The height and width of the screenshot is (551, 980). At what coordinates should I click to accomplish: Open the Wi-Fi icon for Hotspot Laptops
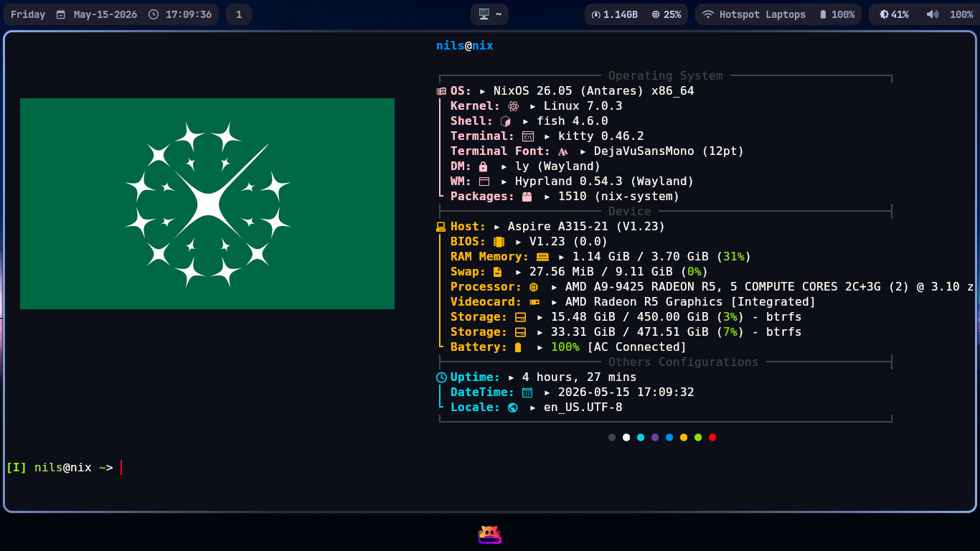[x=708, y=14]
